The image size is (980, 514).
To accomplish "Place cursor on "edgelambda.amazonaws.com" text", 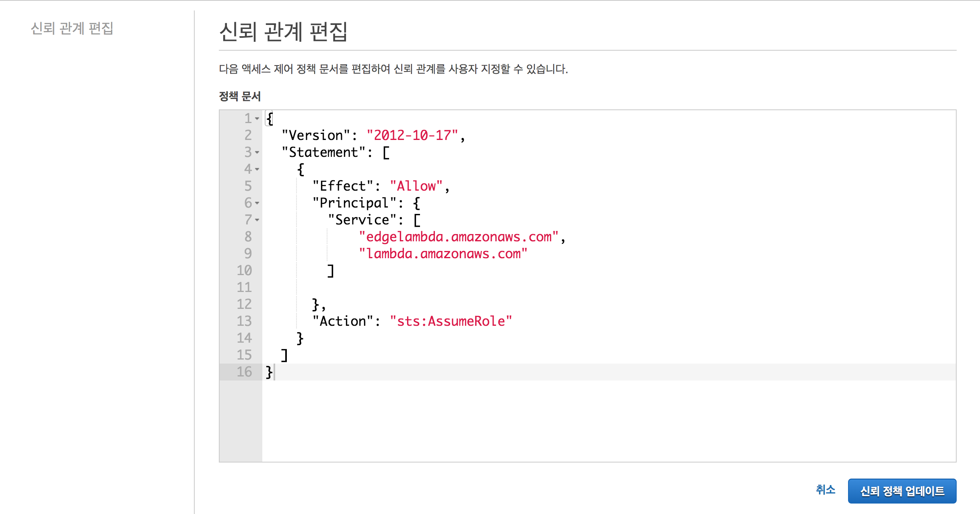I will (x=459, y=237).
